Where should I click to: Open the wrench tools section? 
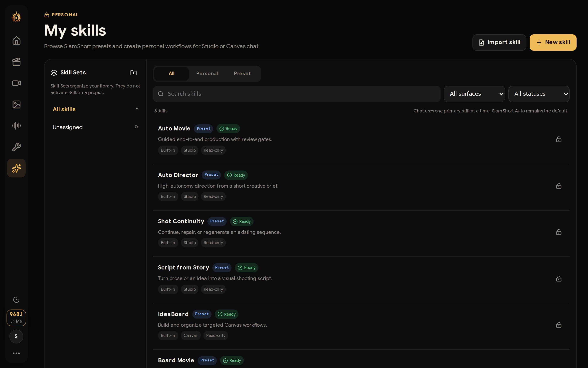(x=16, y=147)
